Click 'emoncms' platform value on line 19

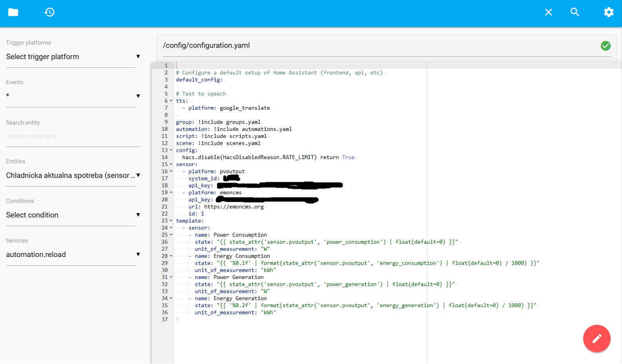(231, 193)
